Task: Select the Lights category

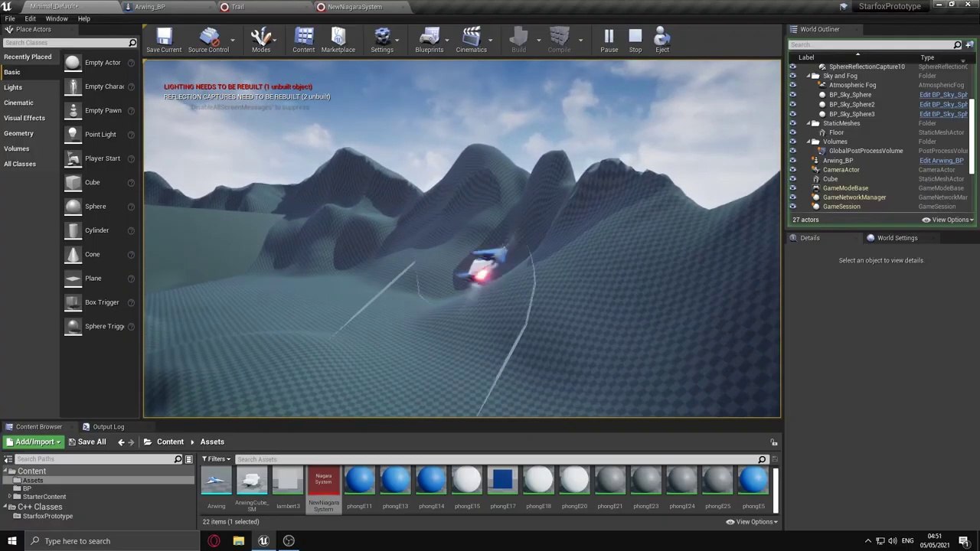Action: pyautogui.click(x=13, y=87)
